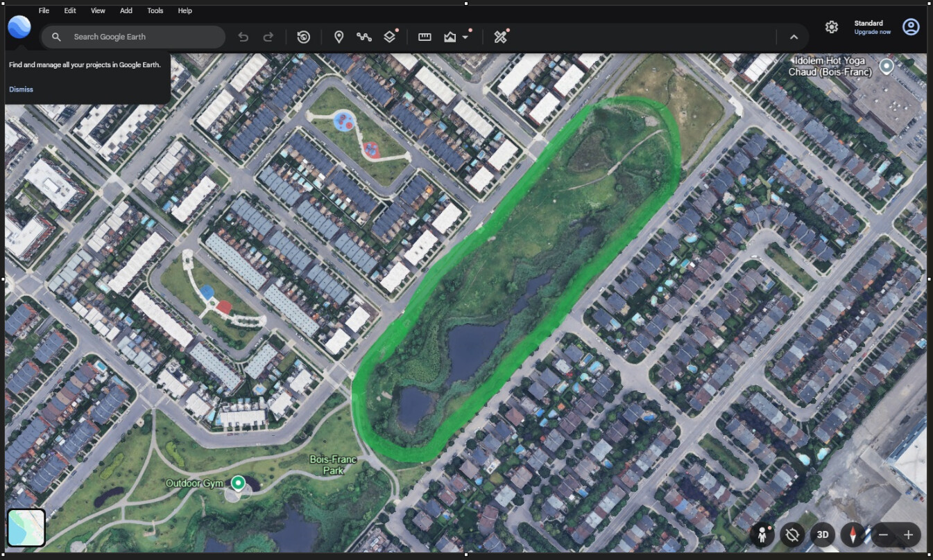
Task: Select the draw path or polygon tool
Action: tap(364, 37)
